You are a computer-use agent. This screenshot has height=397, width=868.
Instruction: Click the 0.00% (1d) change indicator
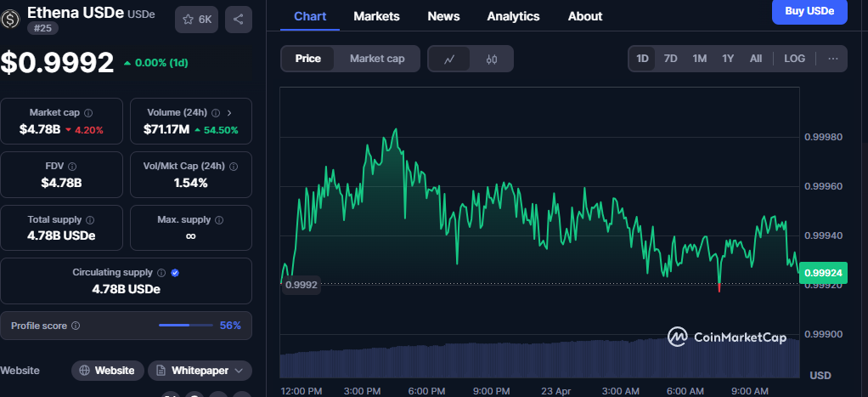coord(156,63)
